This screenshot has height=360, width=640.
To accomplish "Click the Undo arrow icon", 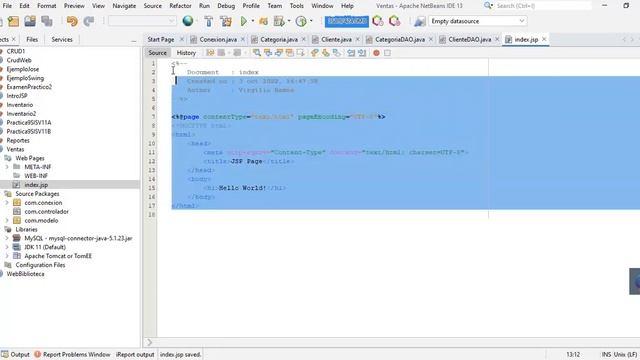I will [72, 21].
